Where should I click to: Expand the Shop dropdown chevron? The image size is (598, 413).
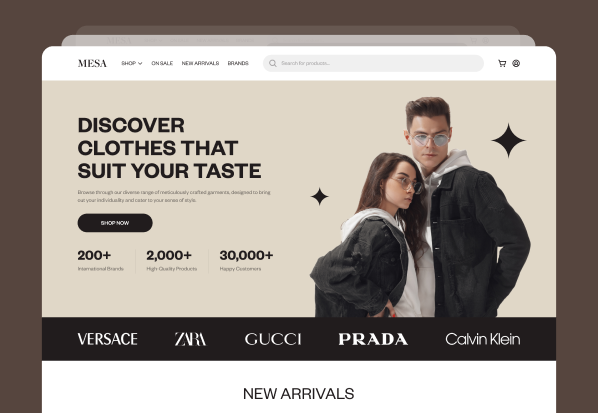click(x=140, y=63)
